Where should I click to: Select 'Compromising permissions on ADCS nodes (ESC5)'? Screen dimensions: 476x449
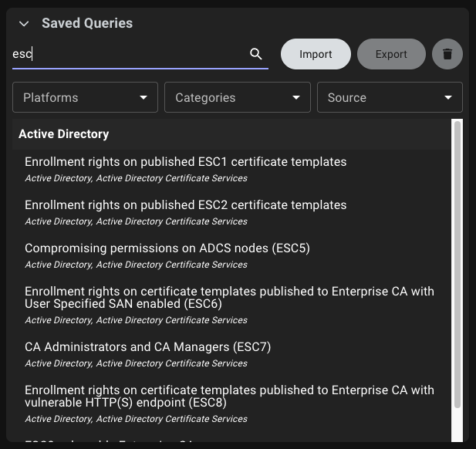point(231,255)
